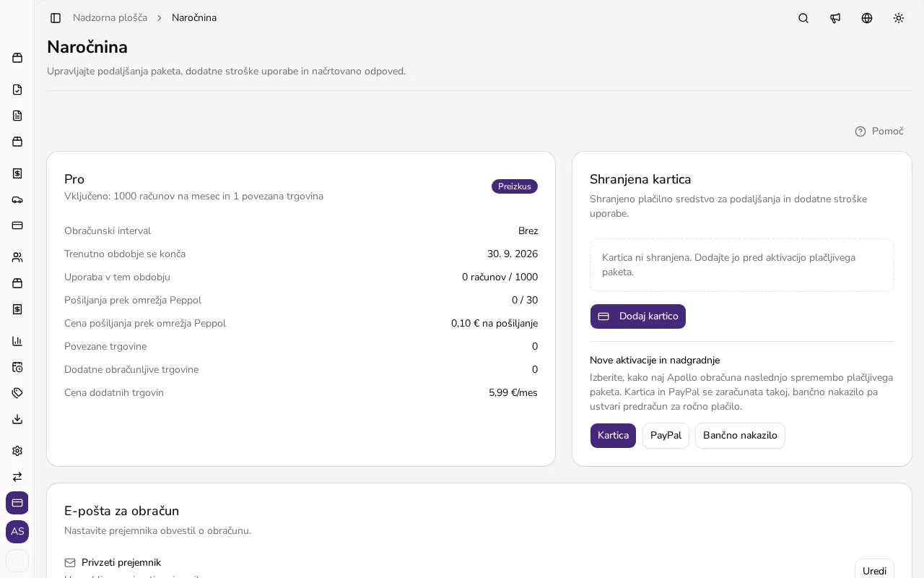Select the highlighted subscription card icon
The width and height of the screenshot is (924, 578).
tap(17, 503)
